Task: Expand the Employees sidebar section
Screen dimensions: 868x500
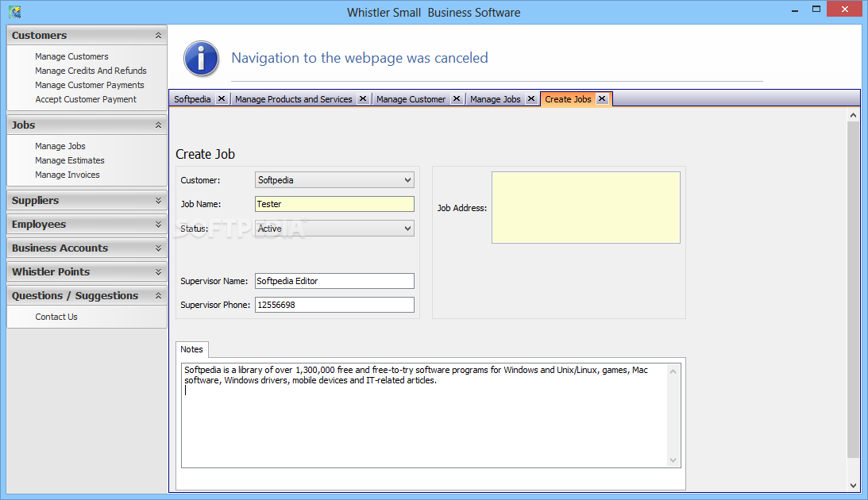Action: coord(158,224)
